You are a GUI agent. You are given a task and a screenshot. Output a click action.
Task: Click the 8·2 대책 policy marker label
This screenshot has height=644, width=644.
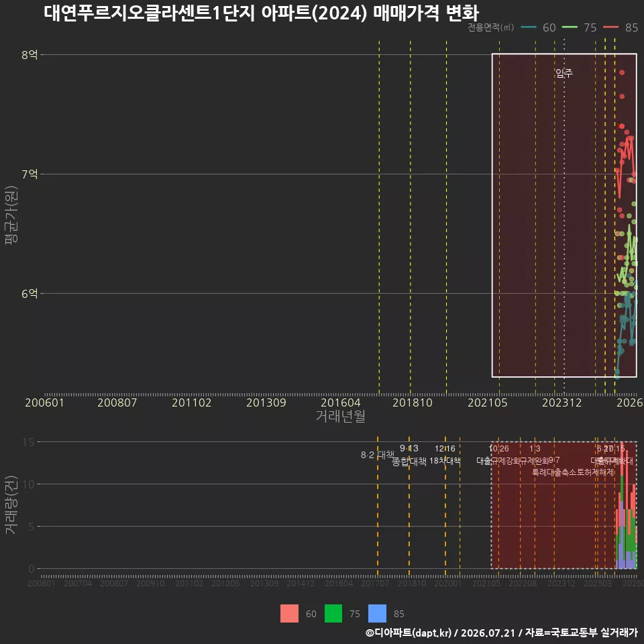[377, 455]
